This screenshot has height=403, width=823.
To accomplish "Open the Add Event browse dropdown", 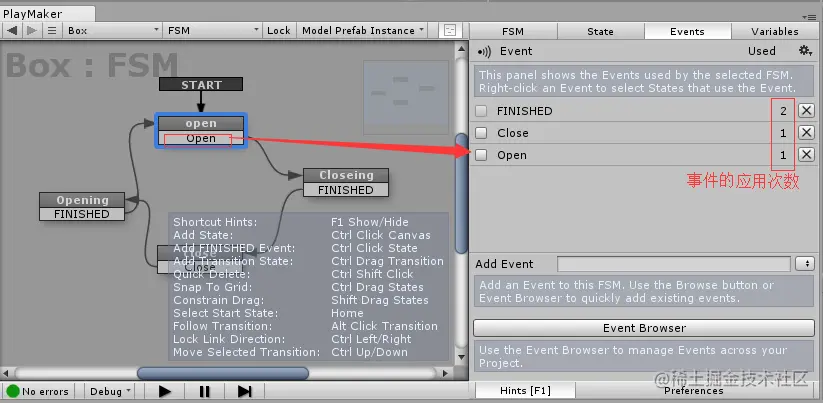I will (805, 264).
